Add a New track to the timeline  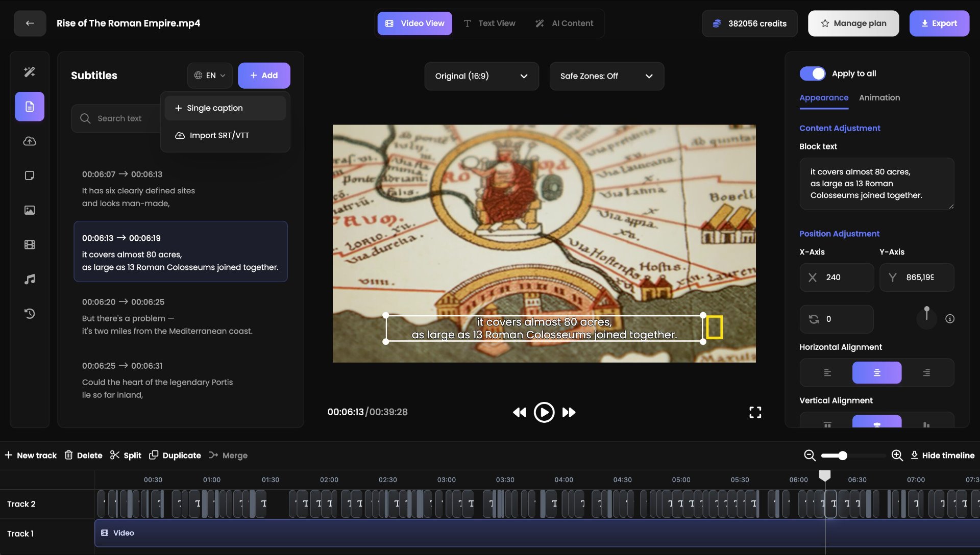(x=31, y=456)
